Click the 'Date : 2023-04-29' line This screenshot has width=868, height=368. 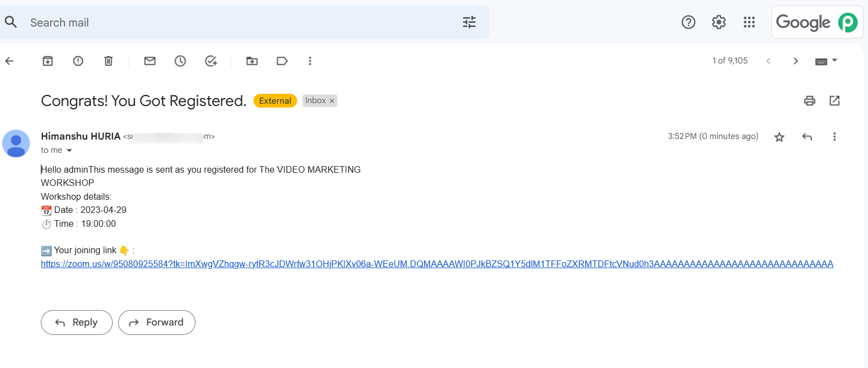pos(84,210)
